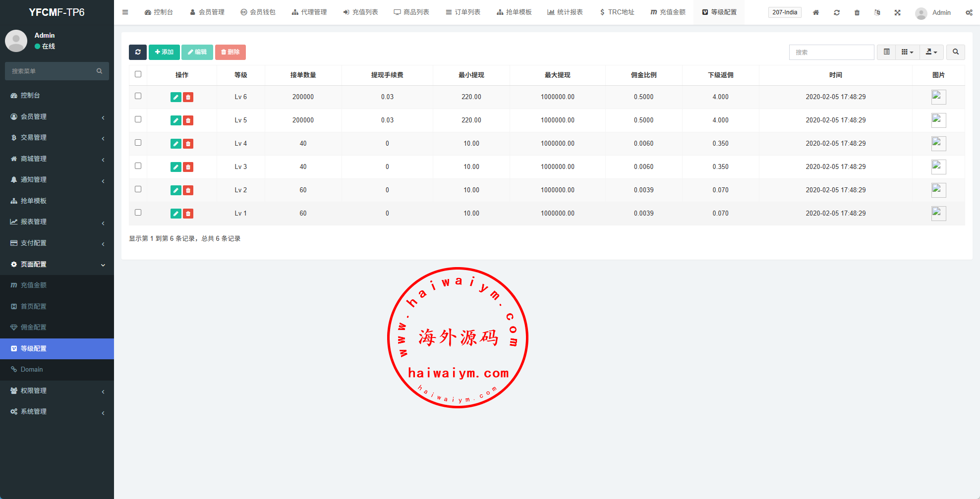Screen dimensions: 980x499
Task: Click the search magnifier button in toolbar
Action: 955,52
